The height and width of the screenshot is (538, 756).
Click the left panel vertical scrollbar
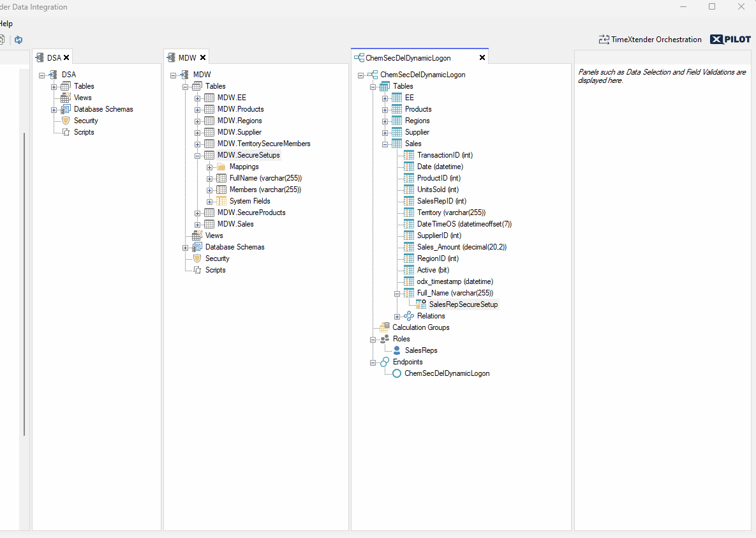point(24,285)
